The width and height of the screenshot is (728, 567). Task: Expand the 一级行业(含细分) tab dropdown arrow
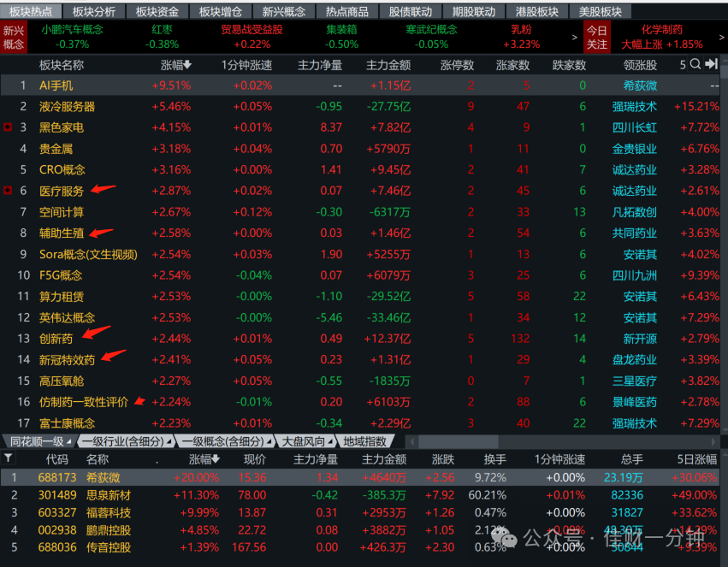[x=169, y=441]
